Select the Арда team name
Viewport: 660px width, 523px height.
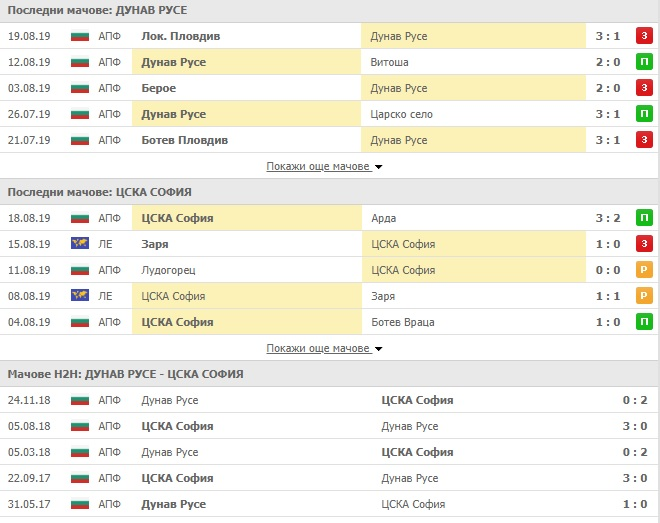383,218
